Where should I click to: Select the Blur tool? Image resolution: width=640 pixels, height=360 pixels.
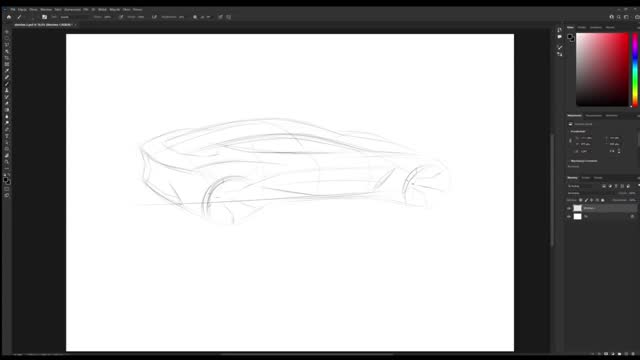click(x=7, y=117)
